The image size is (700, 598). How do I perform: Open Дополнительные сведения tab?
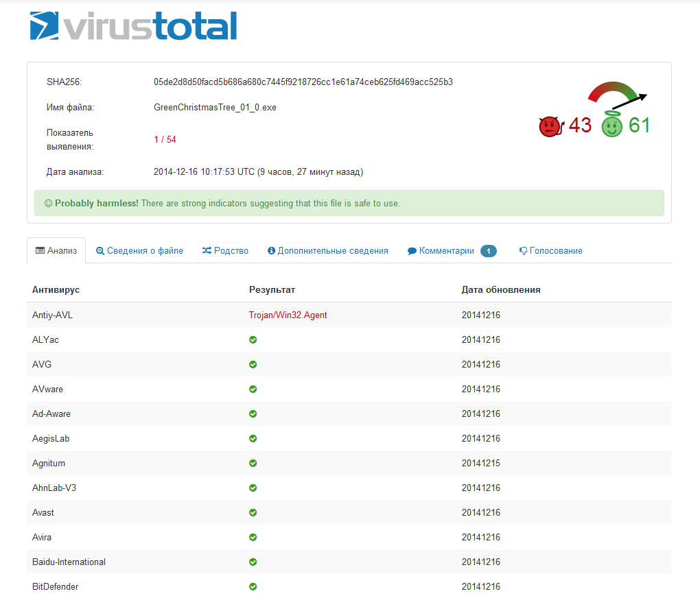click(328, 251)
